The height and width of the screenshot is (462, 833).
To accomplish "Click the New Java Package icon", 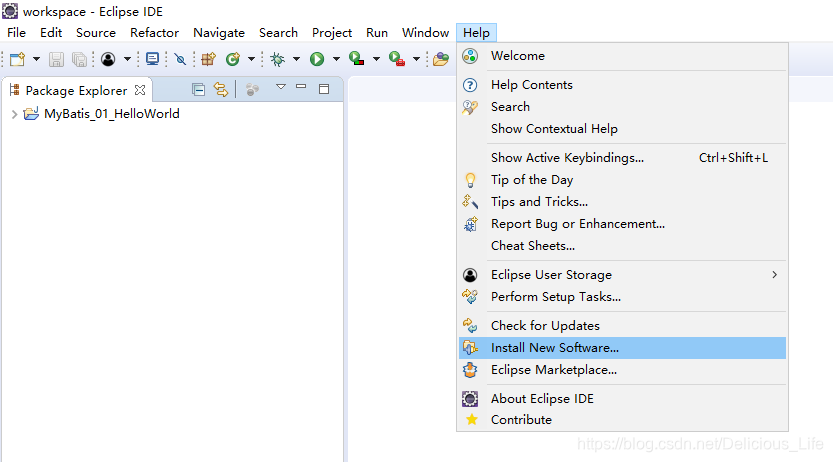I will tap(208, 59).
